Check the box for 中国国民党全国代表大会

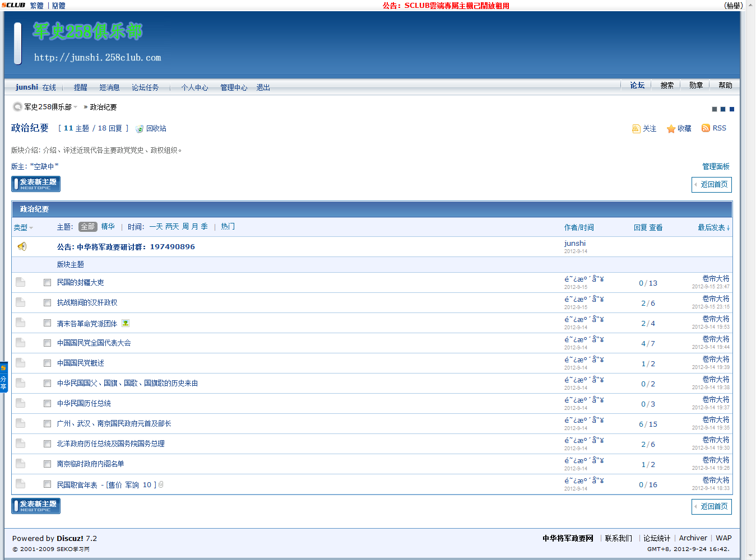(48, 343)
